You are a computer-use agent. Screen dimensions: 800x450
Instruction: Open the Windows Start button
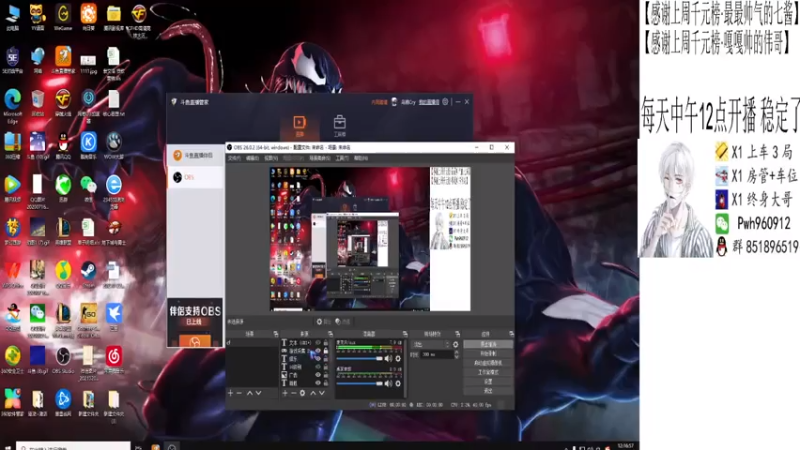[7, 447]
